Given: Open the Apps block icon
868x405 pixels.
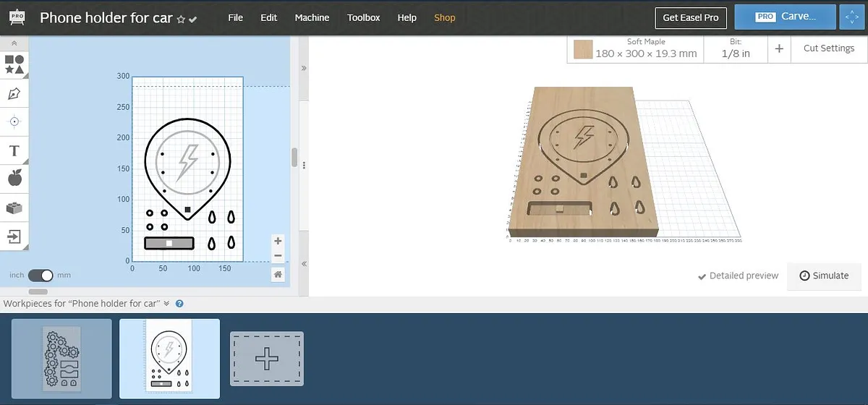Looking at the screenshot, I should [14, 208].
